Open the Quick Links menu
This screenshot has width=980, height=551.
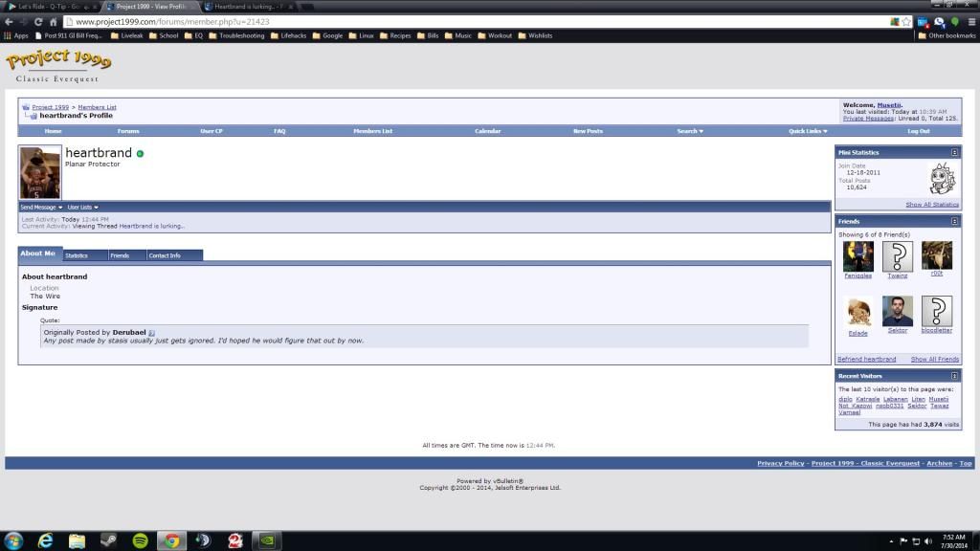pos(808,131)
